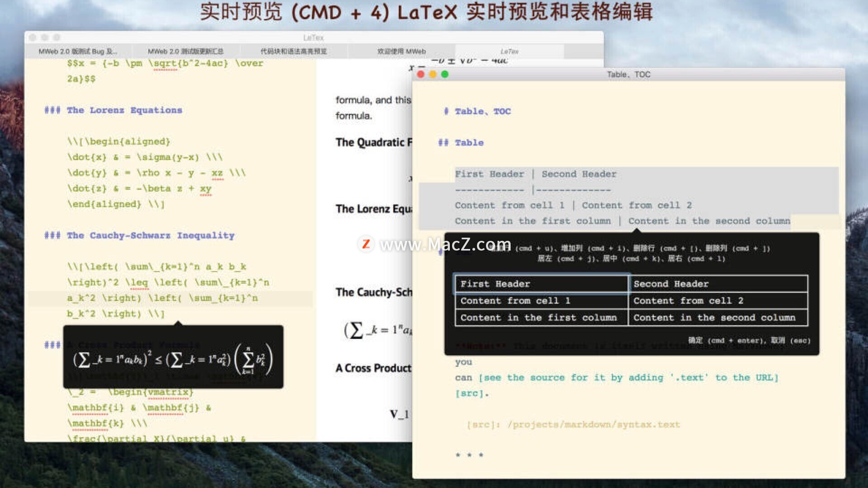Click the '\dot{x} & = \sigma(y-x)' line
Viewport: 868px width, 488px height.
pyautogui.click(x=145, y=157)
